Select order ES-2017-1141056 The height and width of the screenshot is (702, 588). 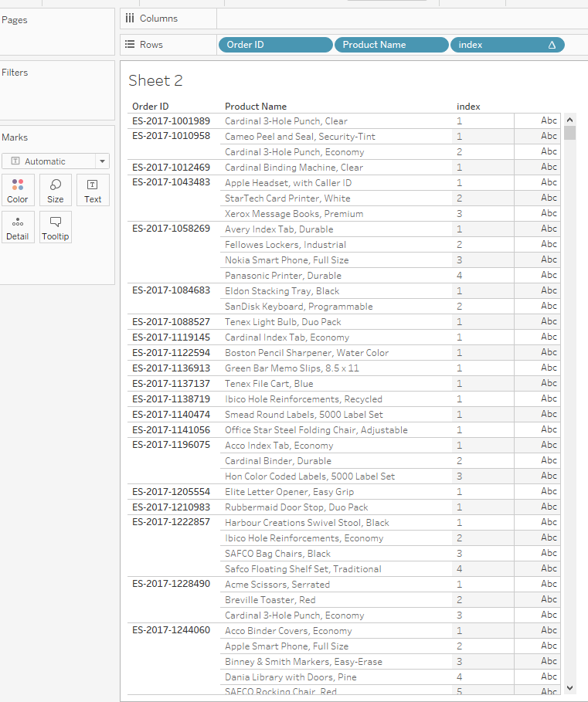171,430
